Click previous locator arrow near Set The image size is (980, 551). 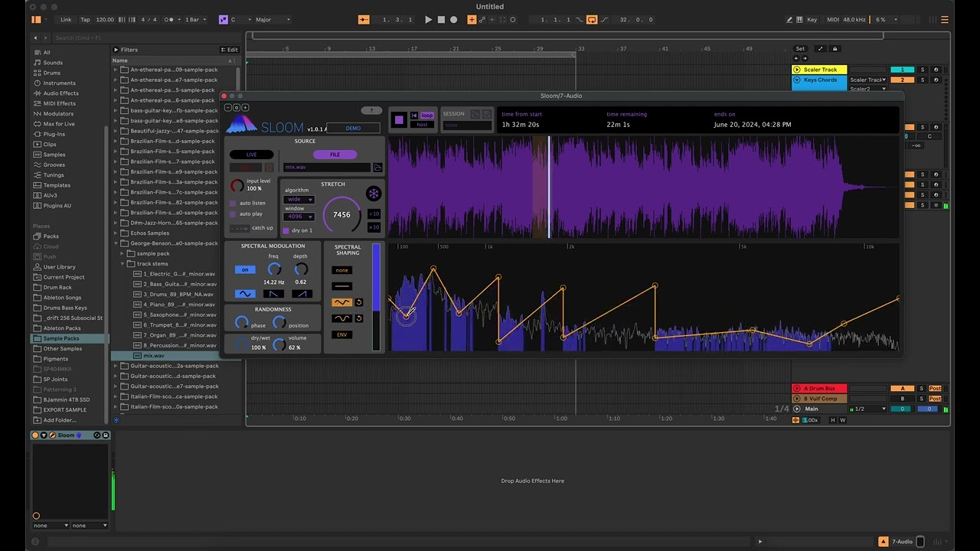(x=796, y=58)
